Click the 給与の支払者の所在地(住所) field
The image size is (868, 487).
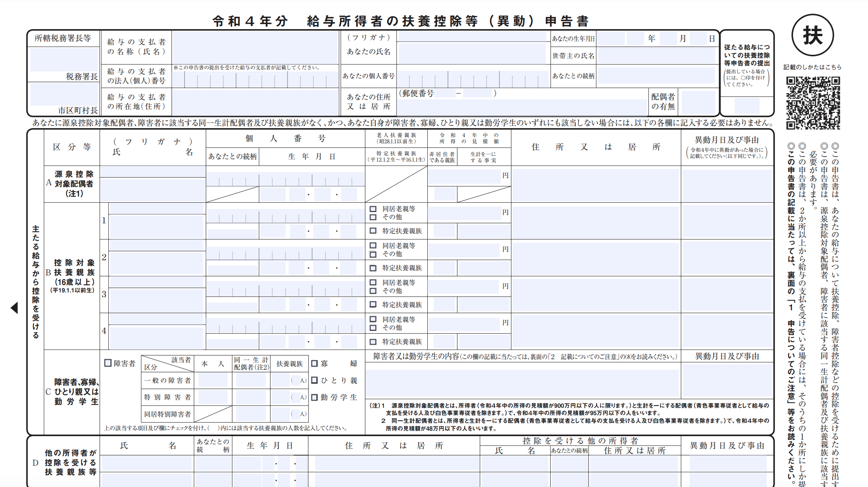[x=255, y=102]
